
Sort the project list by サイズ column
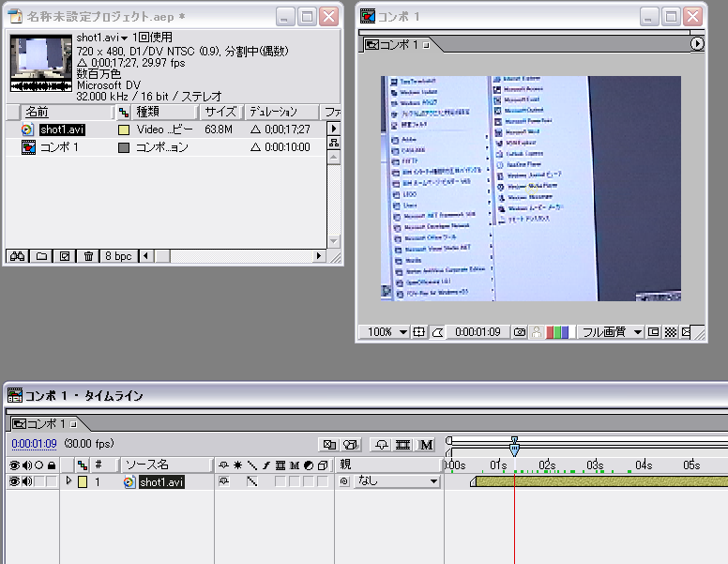(221, 112)
